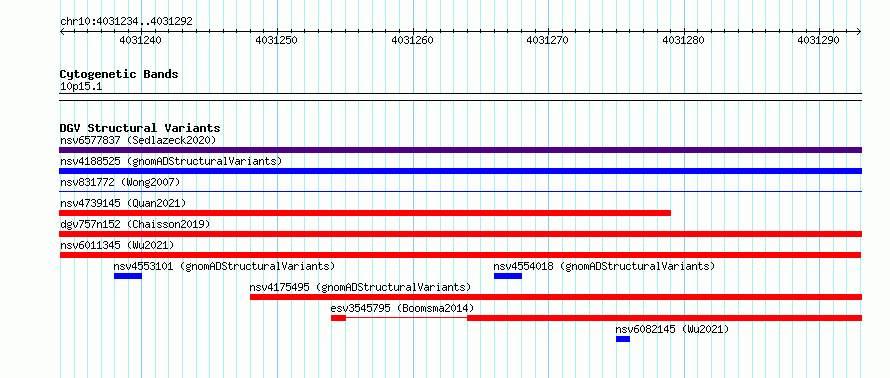Click the short blue nsv4553101 bar

point(128,276)
